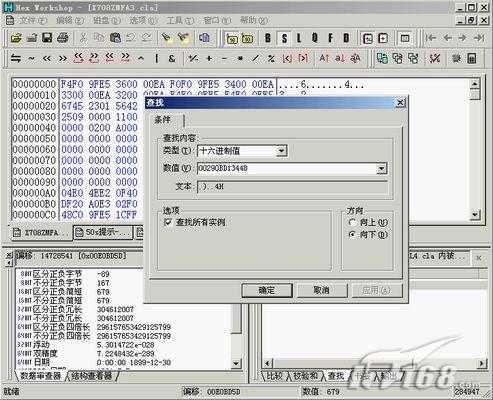Click the 确定 button
Screen dimensions: 493x400
click(267, 290)
